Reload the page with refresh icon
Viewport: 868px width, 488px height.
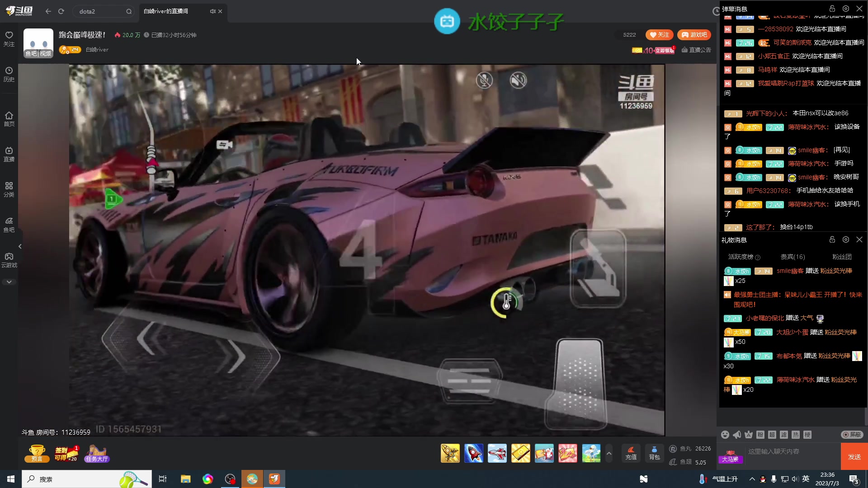click(x=61, y=11)
